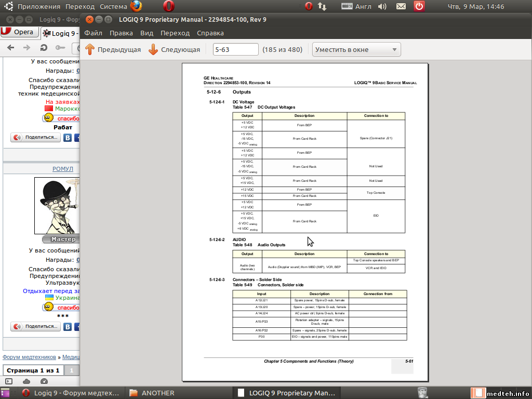
Task: Open the volume speaker indicator
Action: [382, 6]
